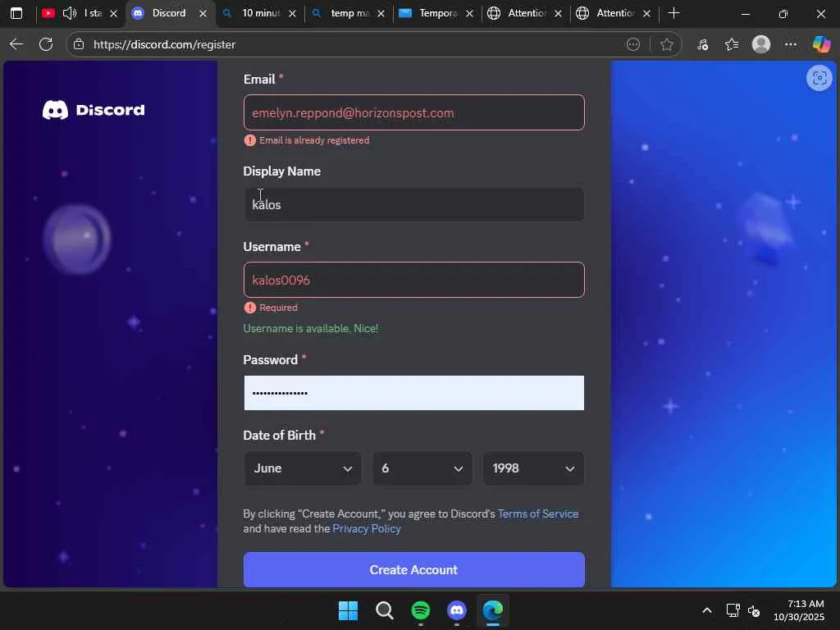840x630 pixels.
Task: Launch Copilot from the toolbar
Action: [821, 44]
